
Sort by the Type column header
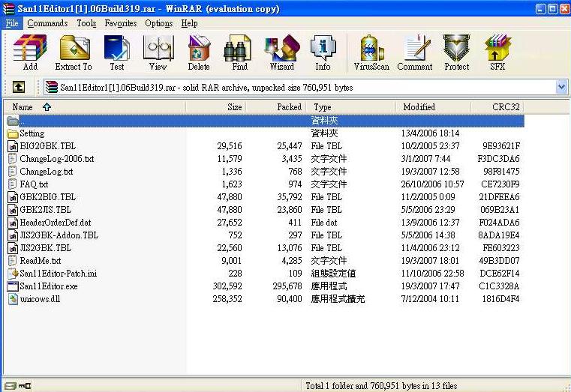point(351,107)
